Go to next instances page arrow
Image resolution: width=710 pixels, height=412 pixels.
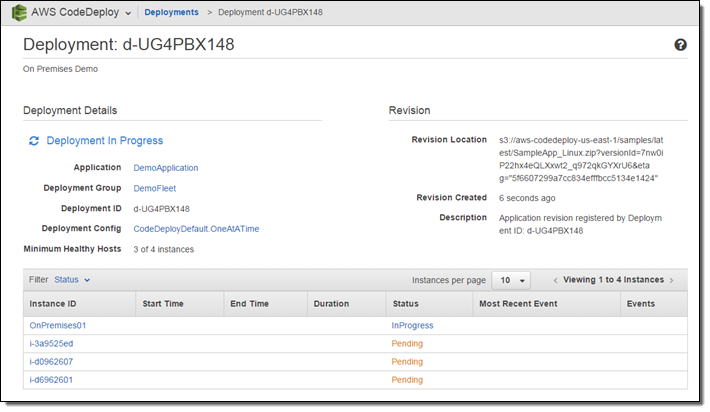point(672,280)
